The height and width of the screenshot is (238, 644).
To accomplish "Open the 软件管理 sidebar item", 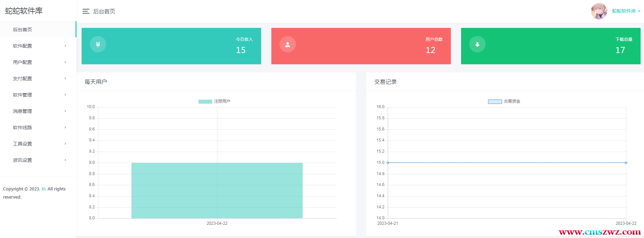I will click(22, 95).
